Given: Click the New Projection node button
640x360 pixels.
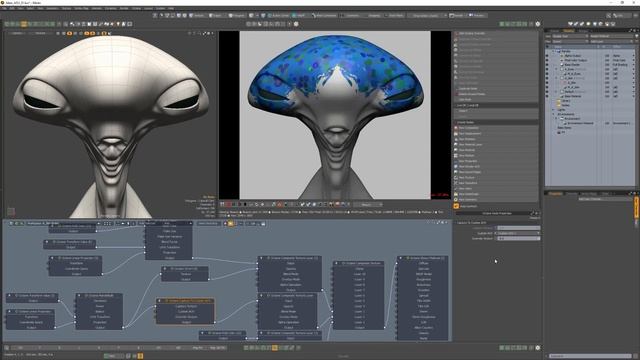Looking at the screenshot, I should point(496,161).
